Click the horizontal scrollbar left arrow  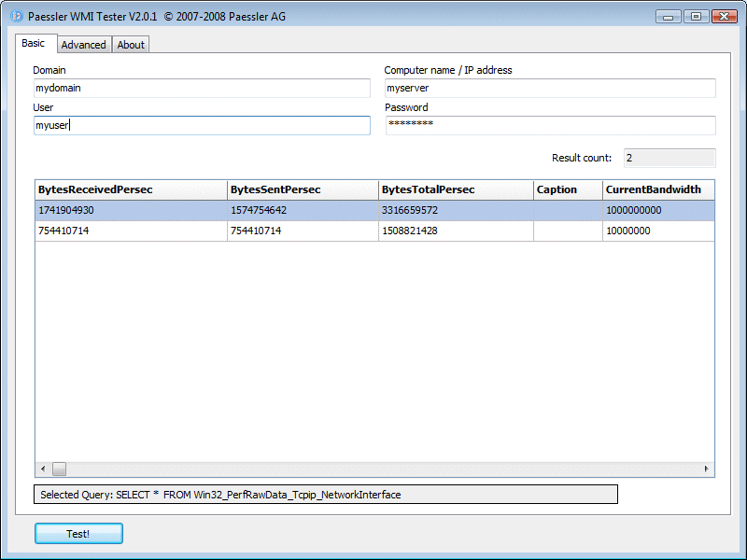point(43,469)
